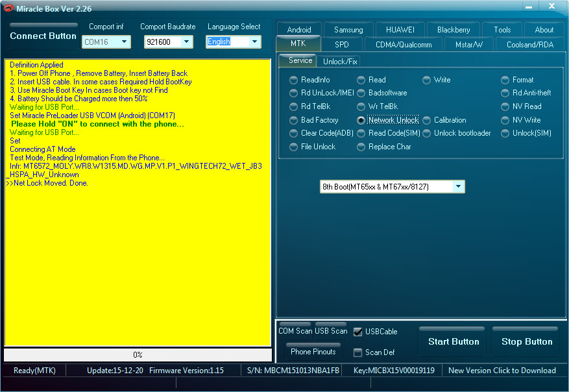Switch to the Samsung tab

[x=348, y=30]
